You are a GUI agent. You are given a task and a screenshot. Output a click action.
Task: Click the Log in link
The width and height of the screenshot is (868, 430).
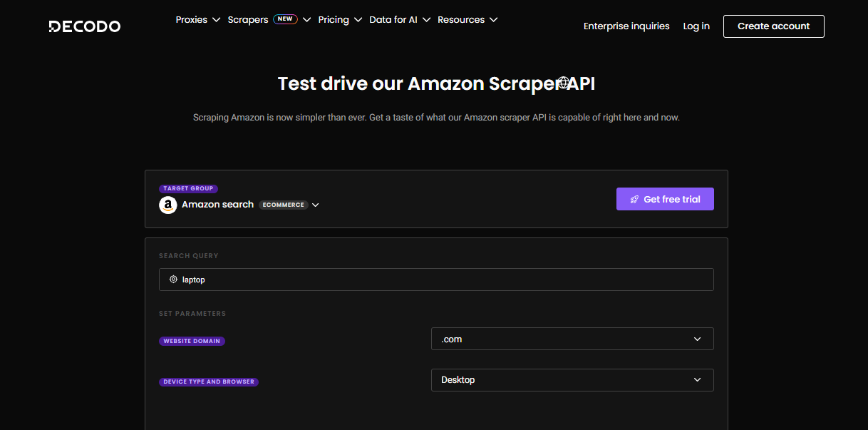tap(696, 26)
